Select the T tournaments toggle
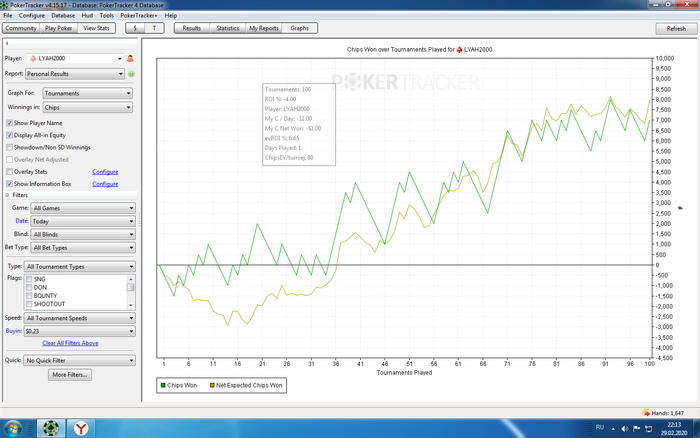The height and width of the screenshot is (438, 700). (154, 28)
